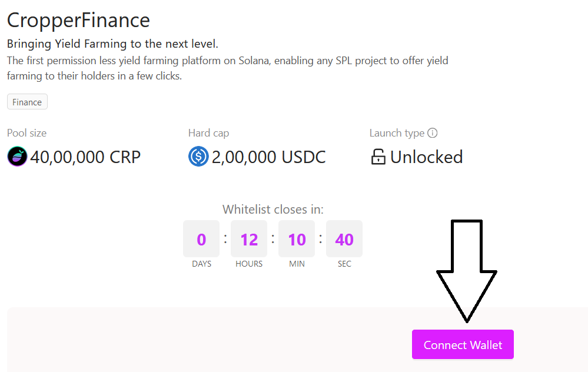This screenshot has height=372, width=588.
Task: Click the minutes countdown box showing 10
Action: coord(297,238)
